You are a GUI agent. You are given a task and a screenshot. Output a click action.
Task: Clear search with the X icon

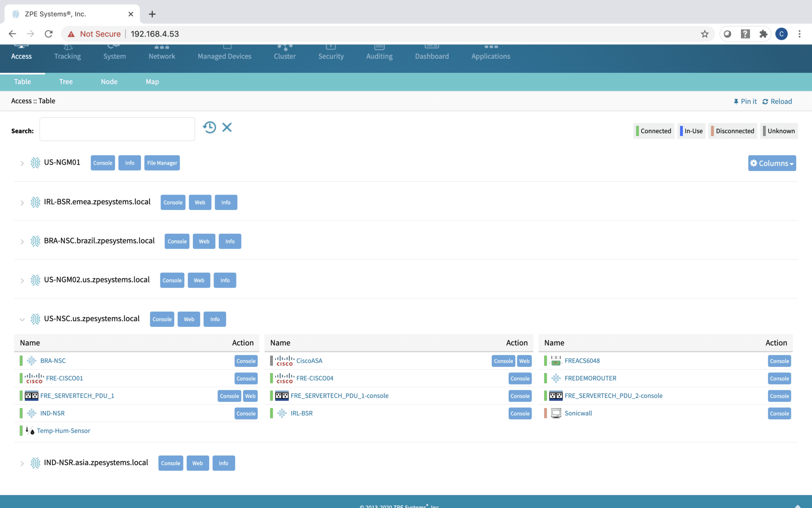click(227, 128)
